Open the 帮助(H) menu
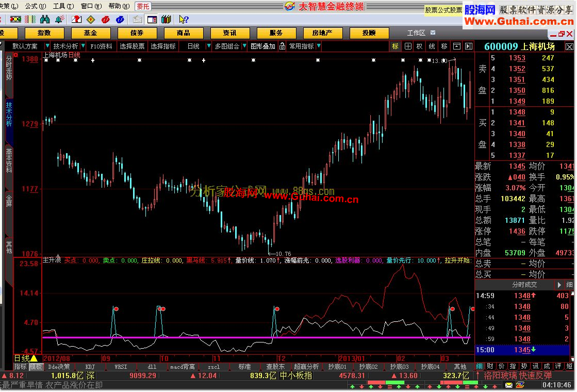 tap(119, 6)
